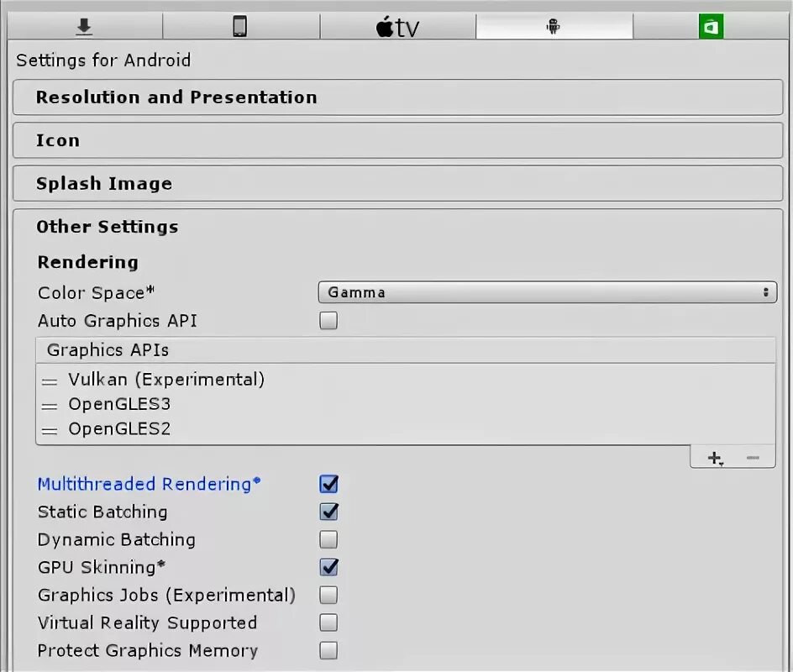The width and height of the screenshot is (793, 672).
Task: Click the Color Space label
Action: coord(96,293)
